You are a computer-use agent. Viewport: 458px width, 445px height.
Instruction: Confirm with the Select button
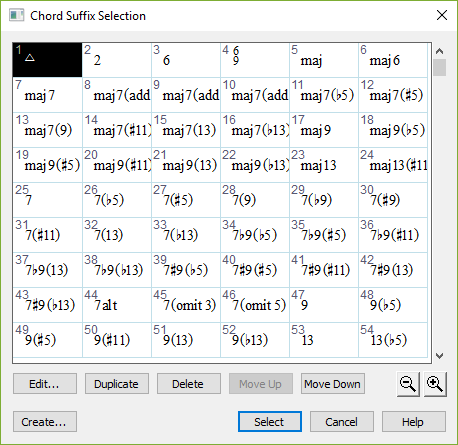click(270, 422)
